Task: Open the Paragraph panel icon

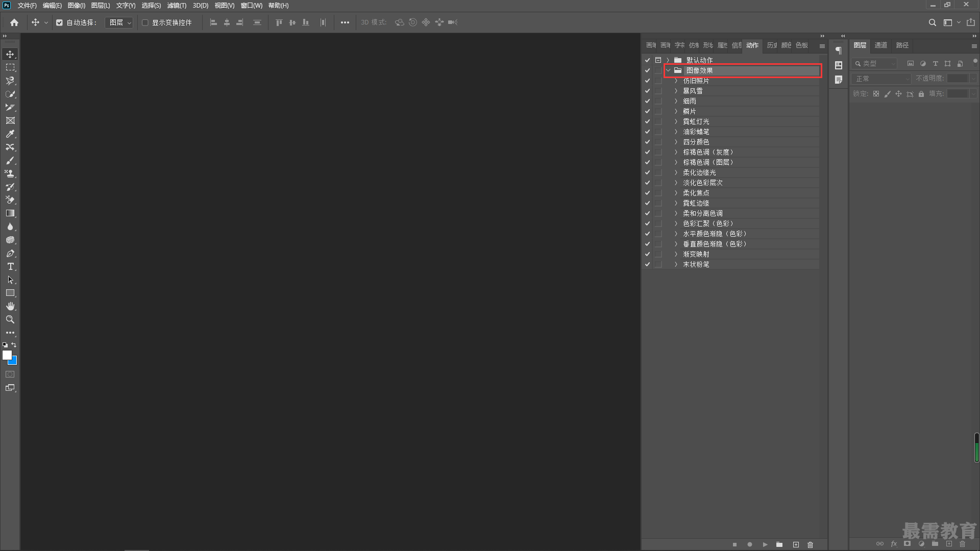Action: (x=839, y=50)
